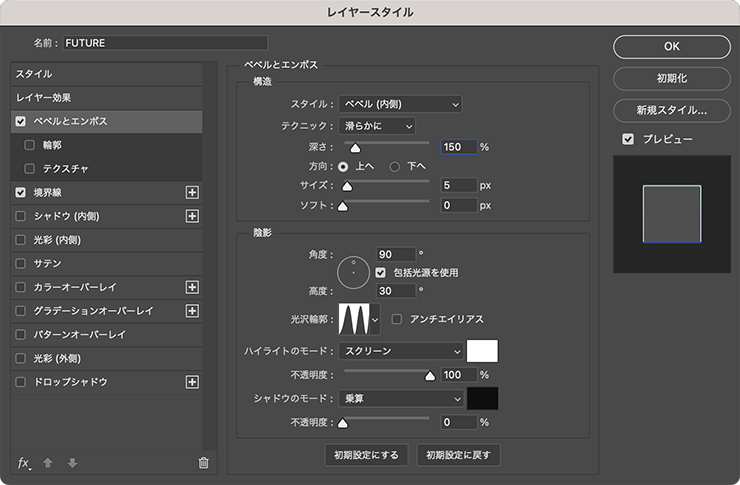Image resolution: width=740 pixels, height=485 pixels.
Task: Add another 境界線 effect with plus icon
Action: pos(193,192)
